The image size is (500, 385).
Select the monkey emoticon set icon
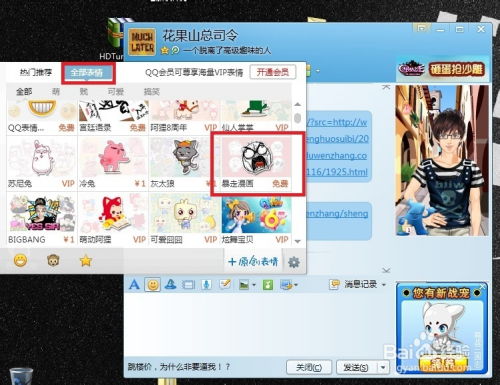coord(53,260)
